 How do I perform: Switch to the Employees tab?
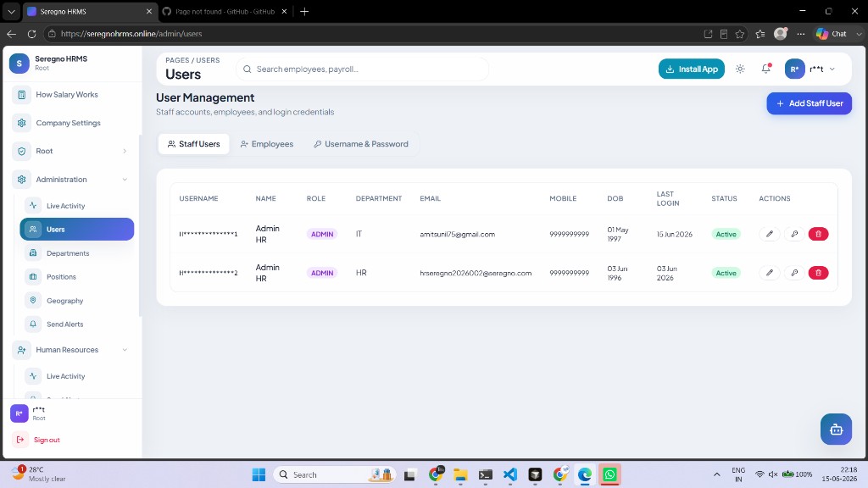tap(267, 144)
